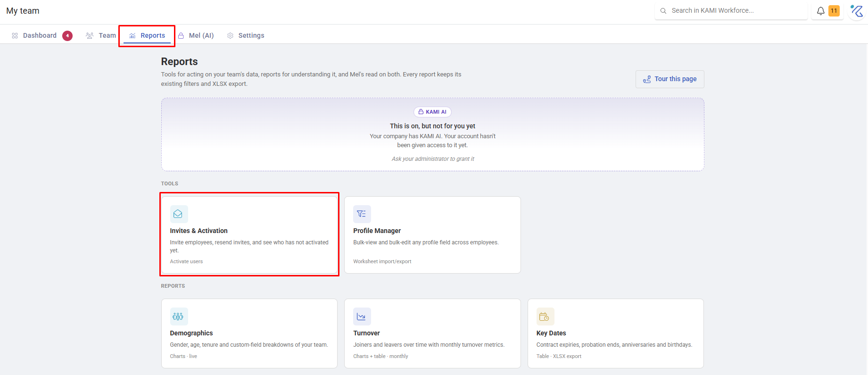Click the Tour this page route icon
This screenshot has height=375, width=868.
[647, 79]
